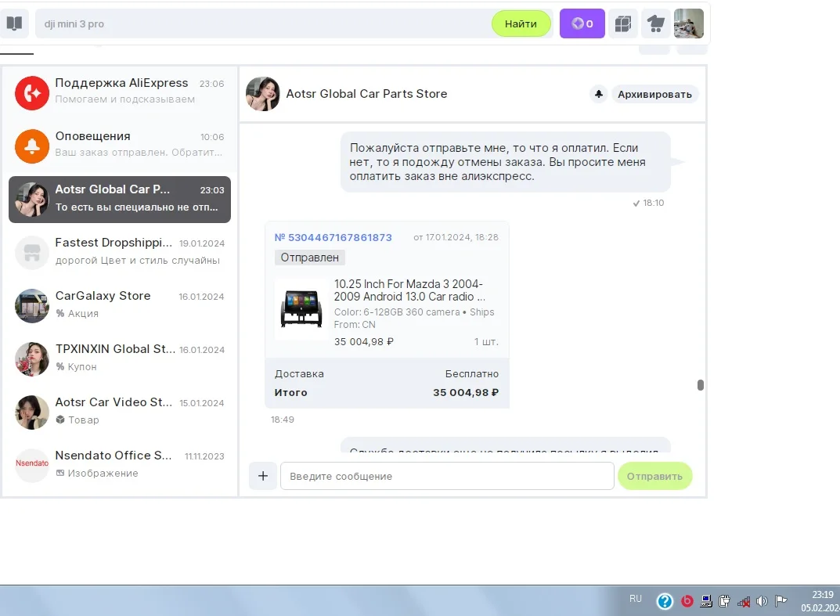Open 10.25 Inch For Mazda 3 product title
The image size is (840, 616).
pyautogui.click(x=409, y=290)
